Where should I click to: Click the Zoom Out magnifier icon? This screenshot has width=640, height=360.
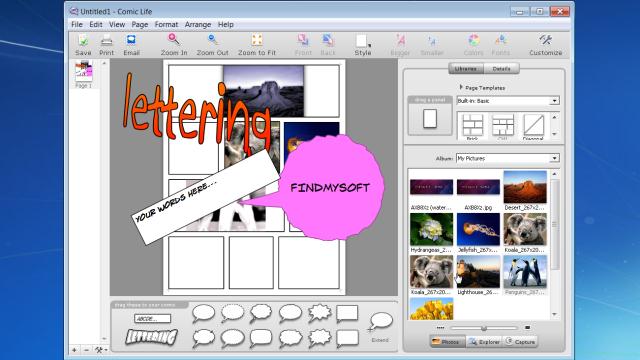pyautogui.click(x=213, y=40)
